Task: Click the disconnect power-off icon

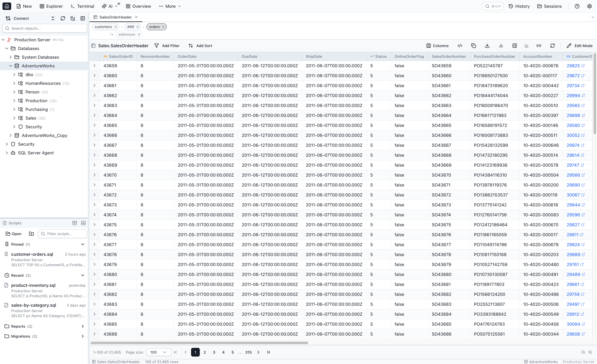Action: click(x=73, y=18)
